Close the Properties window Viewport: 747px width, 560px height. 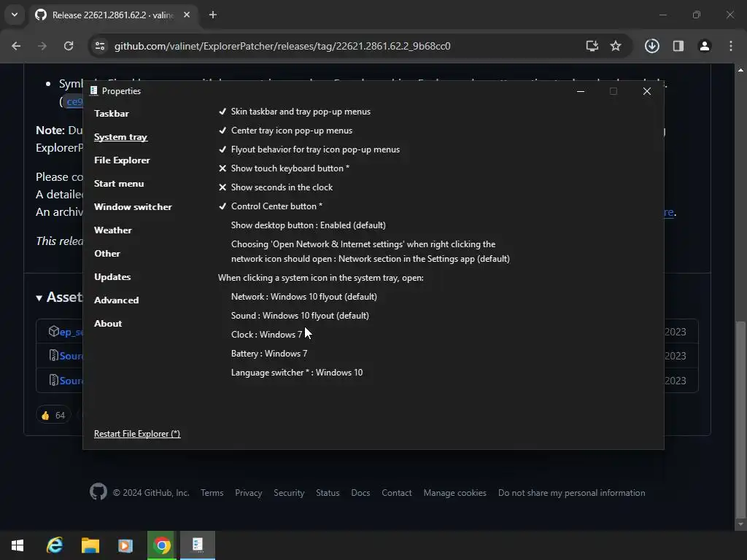pos(646,91)
